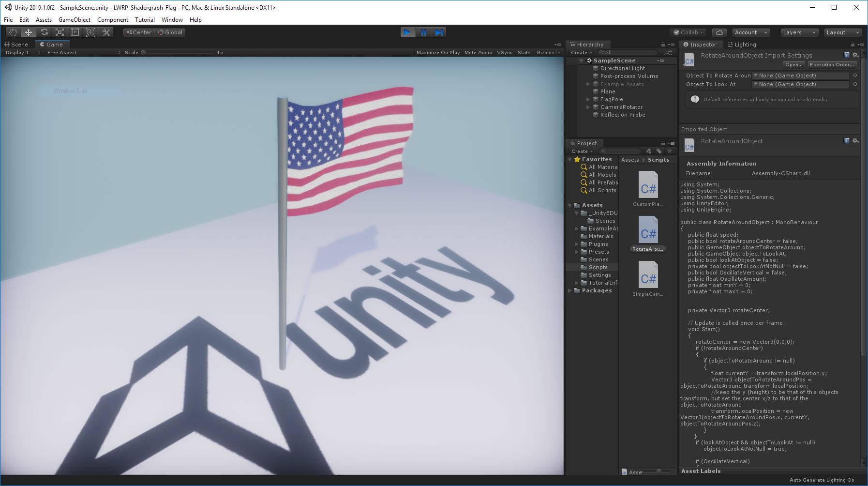Image resolution: width=868 pixels, height=486 pixels.
Task: Lock the Project panel
Action: click(x=663, y=143)
